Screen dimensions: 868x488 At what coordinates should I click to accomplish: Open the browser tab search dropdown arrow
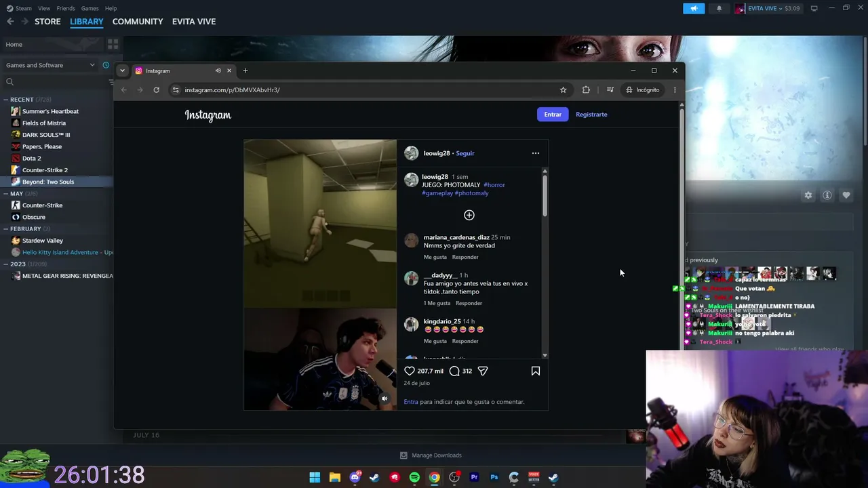tap(122, 70)
